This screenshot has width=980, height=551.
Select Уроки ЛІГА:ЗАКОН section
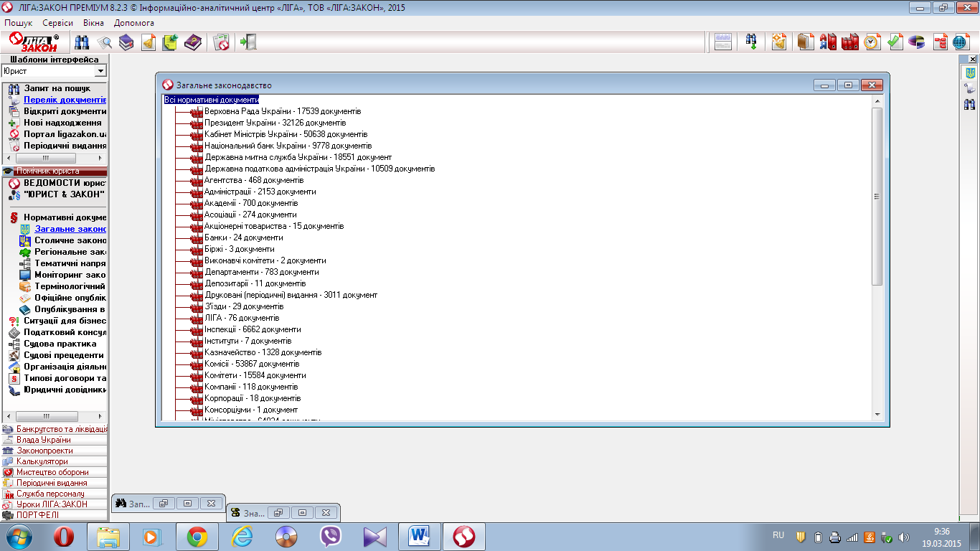click(55, 504)
